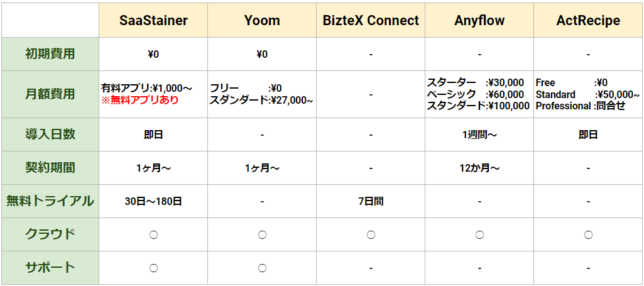The width and height of the screenshot is (644, 286).
Task: Click the SaaStainer column header
Action: [153, 21]
